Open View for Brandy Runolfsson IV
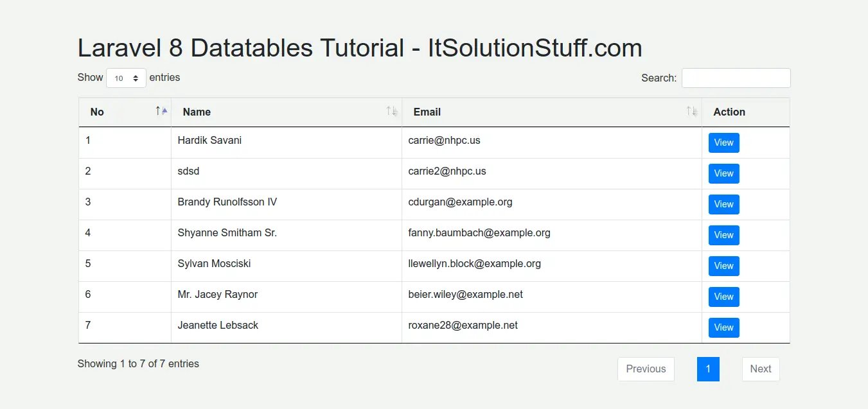Viewport: 868px width, 409px height. pos(723,204)
